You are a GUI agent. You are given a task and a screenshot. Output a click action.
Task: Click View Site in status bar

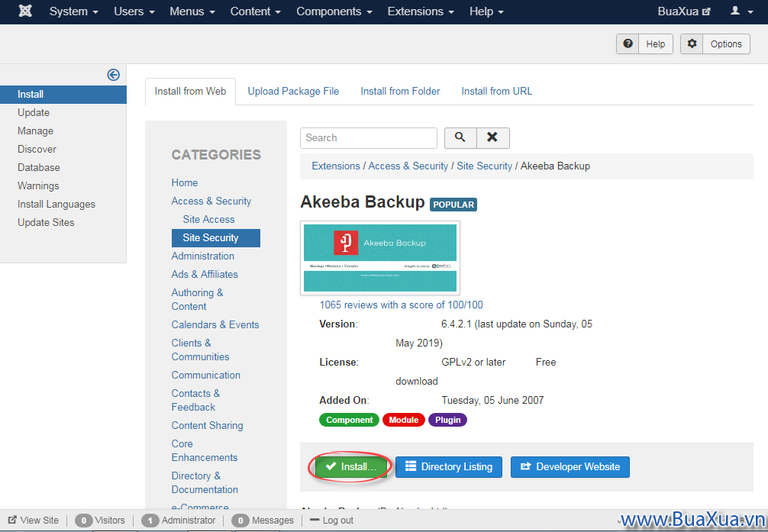click(34, 521)
